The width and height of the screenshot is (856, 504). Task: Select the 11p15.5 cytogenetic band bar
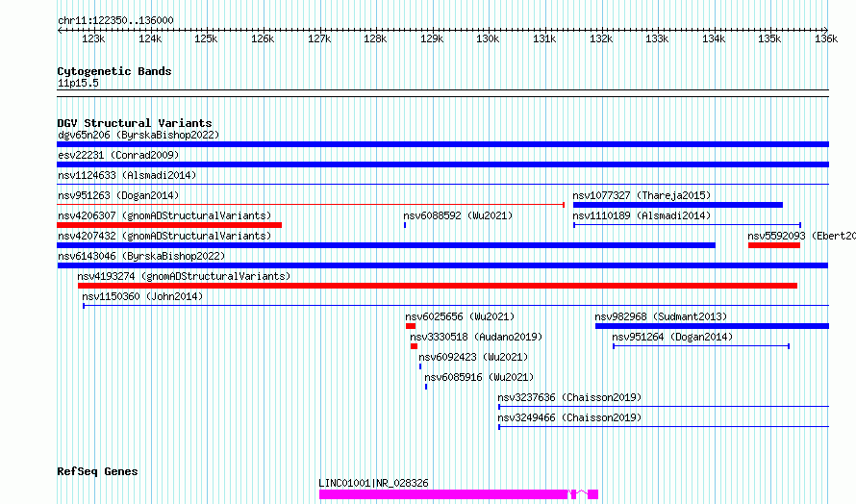442,93
